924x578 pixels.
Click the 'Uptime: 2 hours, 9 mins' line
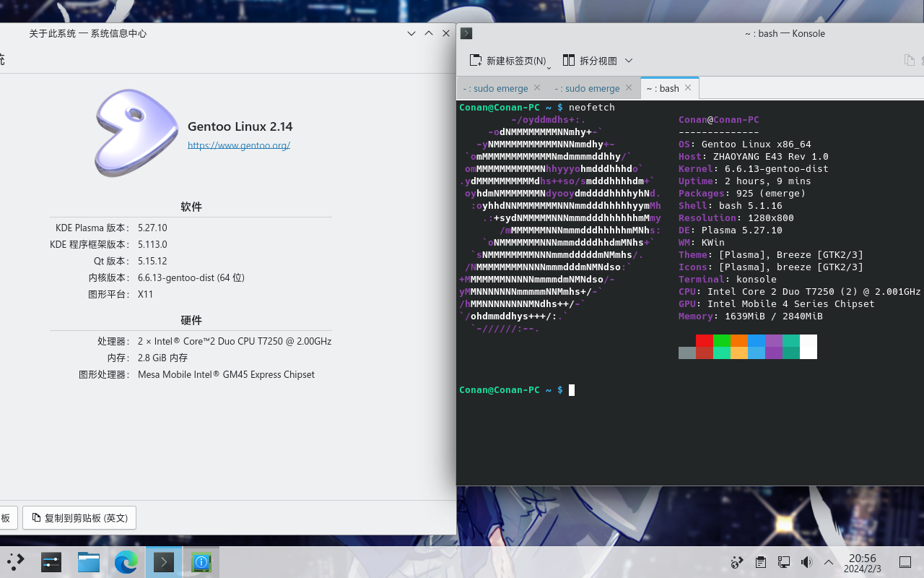click(745, 181)
